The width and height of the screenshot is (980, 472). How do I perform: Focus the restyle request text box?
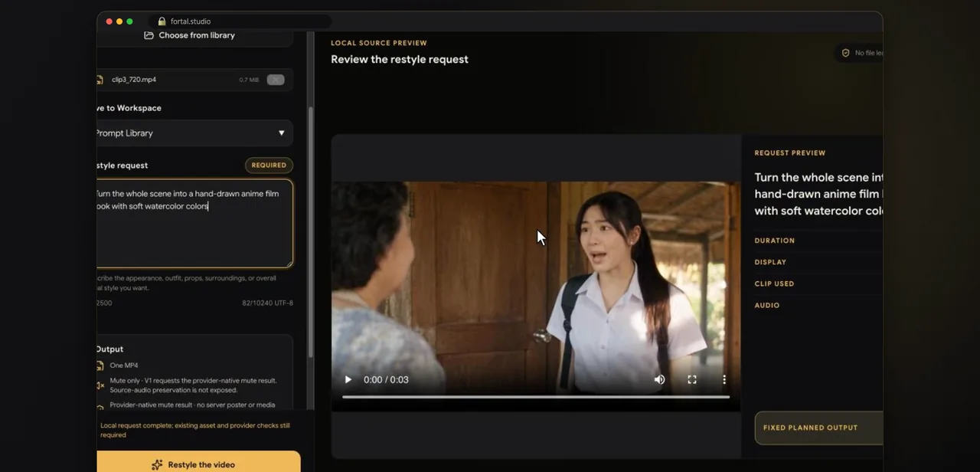coord(194,223)
